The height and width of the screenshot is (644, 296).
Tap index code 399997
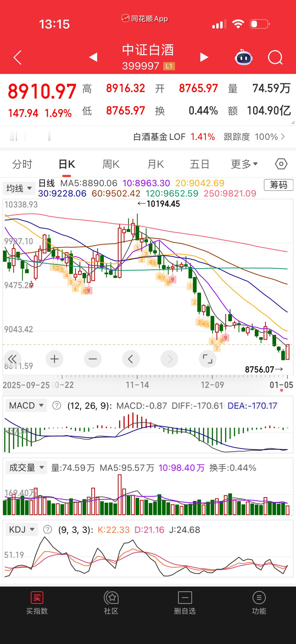(x=141, y=66)
